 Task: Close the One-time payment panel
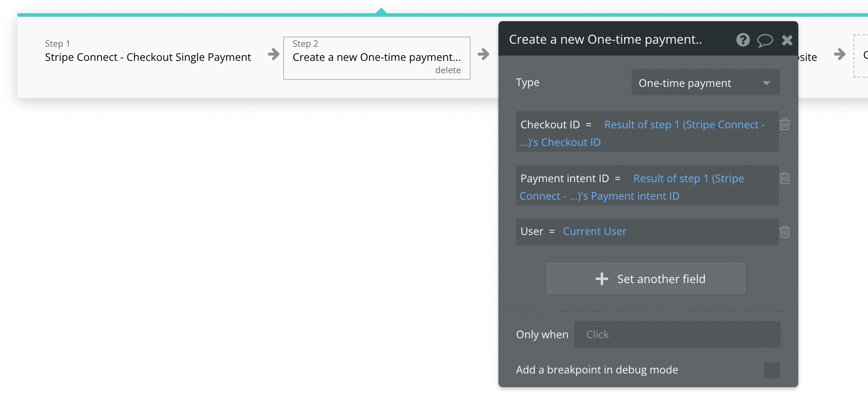pos(787,41)
